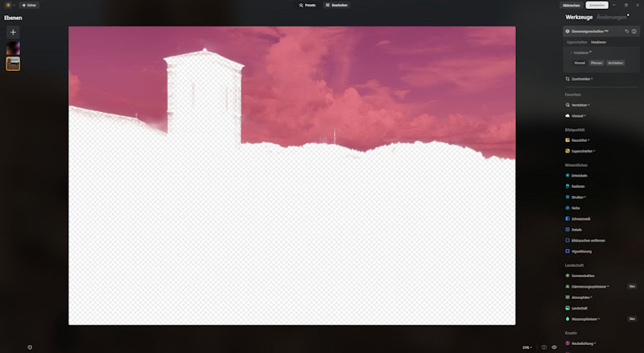
Task: Select the top layer thumbnail
Action: (x=13, y=48)
